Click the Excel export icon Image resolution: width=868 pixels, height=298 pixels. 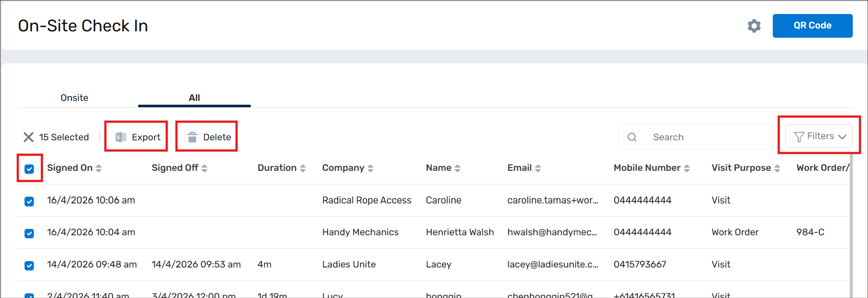121,137
